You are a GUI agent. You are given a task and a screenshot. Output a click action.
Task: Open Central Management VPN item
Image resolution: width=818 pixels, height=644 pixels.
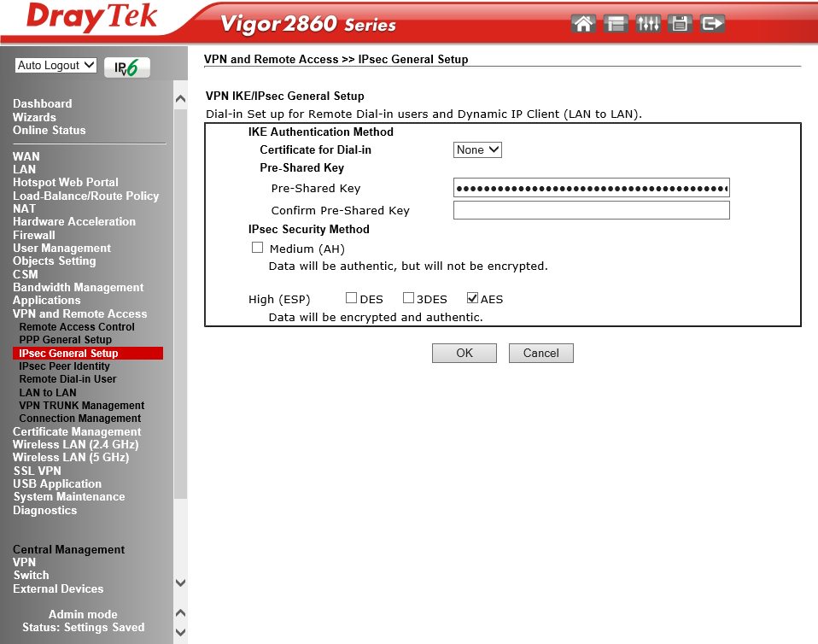25,563
